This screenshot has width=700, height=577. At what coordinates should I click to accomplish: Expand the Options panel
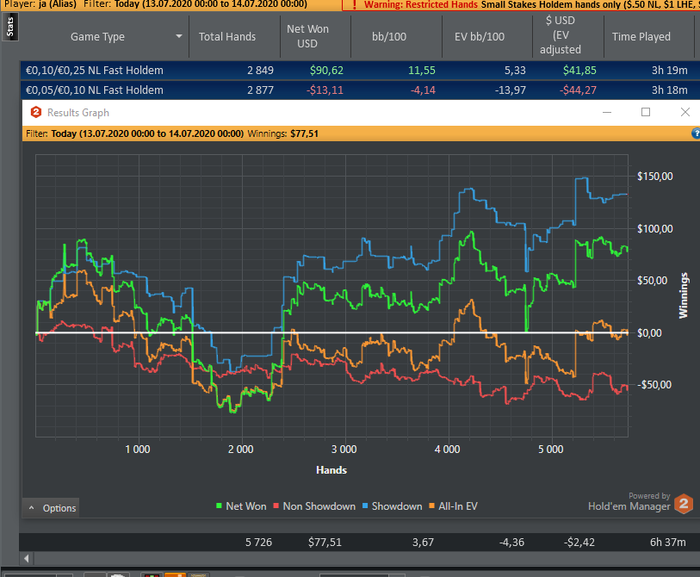pos(51,508)
